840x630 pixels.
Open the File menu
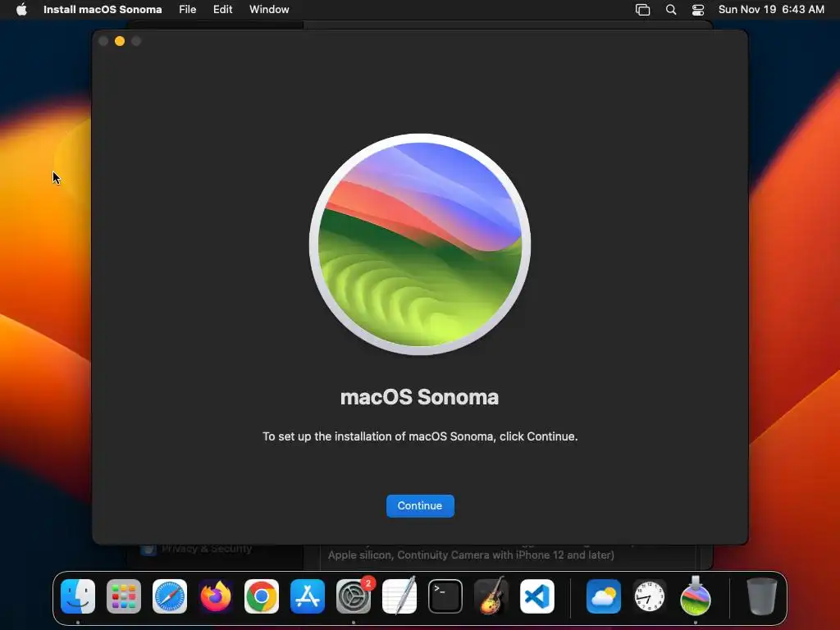coord(188,10)
